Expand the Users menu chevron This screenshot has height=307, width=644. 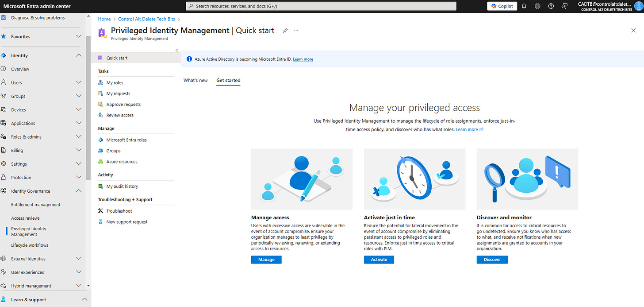79,82
